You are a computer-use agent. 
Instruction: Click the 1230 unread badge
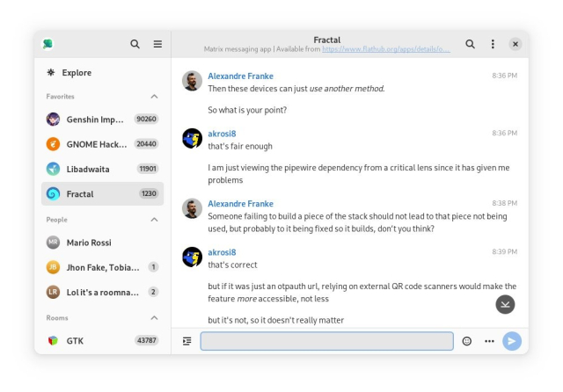coord(149,193)
